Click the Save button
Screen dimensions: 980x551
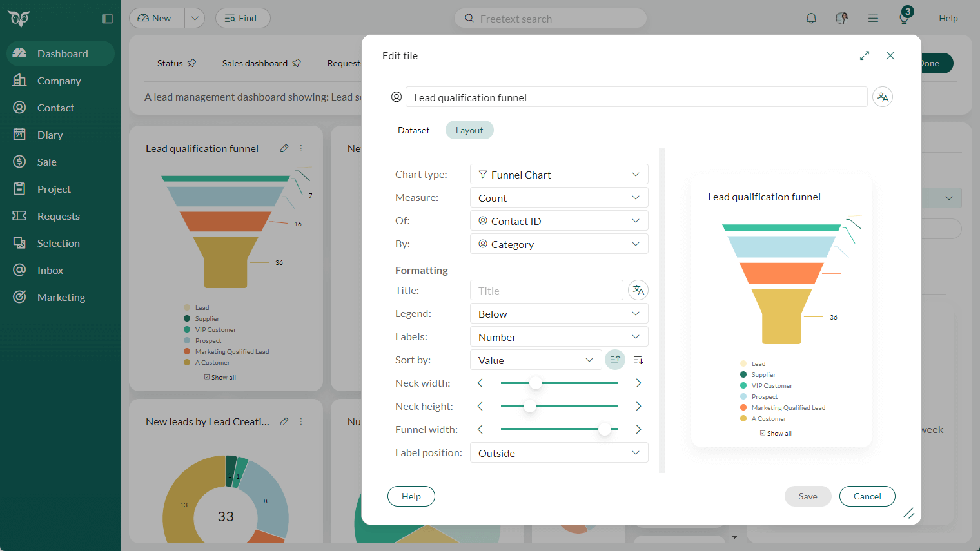pyautogui.click(x=808, y=496)
